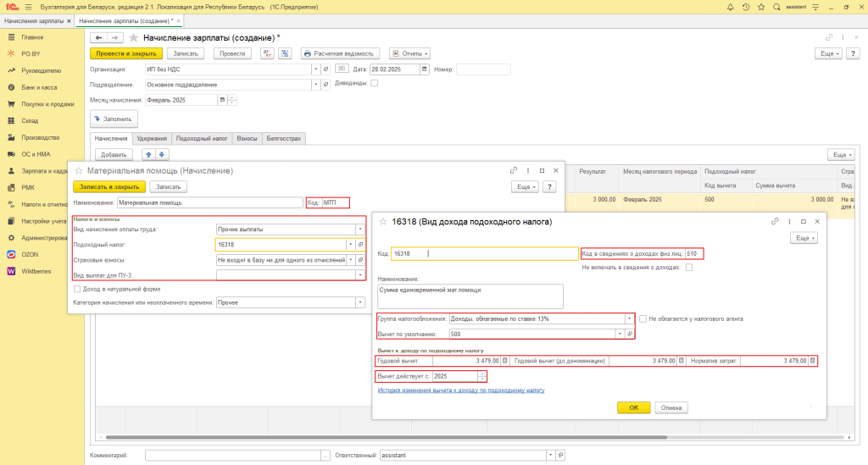Switch to Удержания tab

(152, 138)
